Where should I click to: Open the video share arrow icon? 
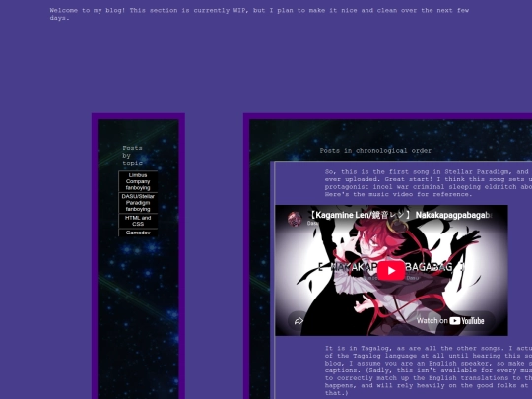tap(299, 321)
